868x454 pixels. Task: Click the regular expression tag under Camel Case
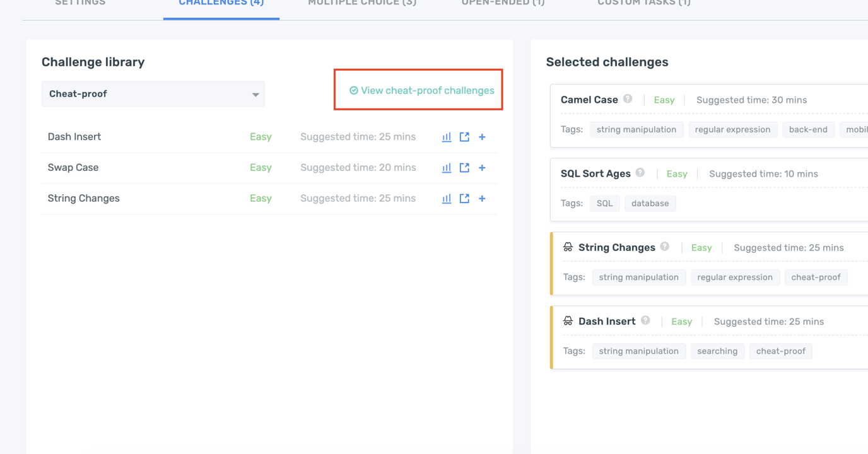point(732,129)
